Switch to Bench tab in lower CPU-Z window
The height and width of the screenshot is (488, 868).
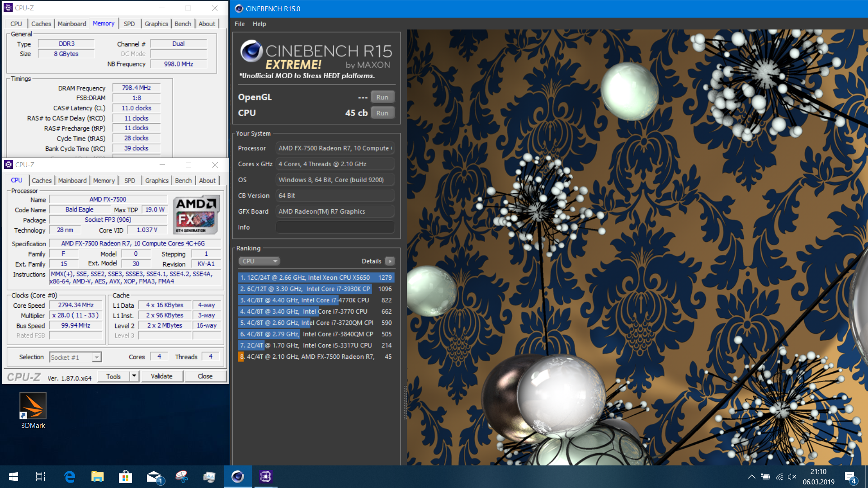pyautogui.click(x=183, y=180)
